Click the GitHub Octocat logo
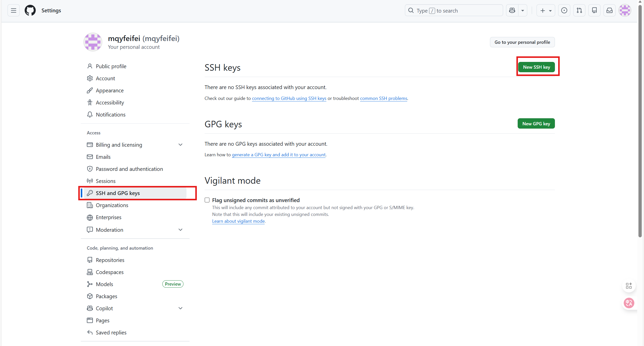Viewport: 644px width, 346px height. click(x=30, y=11)
